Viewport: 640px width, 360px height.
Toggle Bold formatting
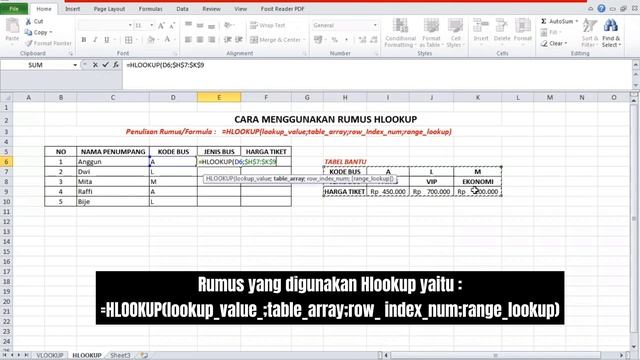click(x=84, y=40)
